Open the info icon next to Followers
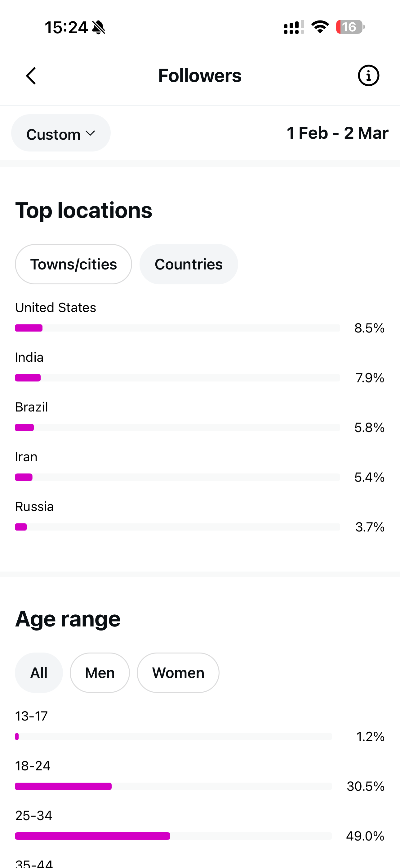This screenshot has width=400, height=868. 368,75
